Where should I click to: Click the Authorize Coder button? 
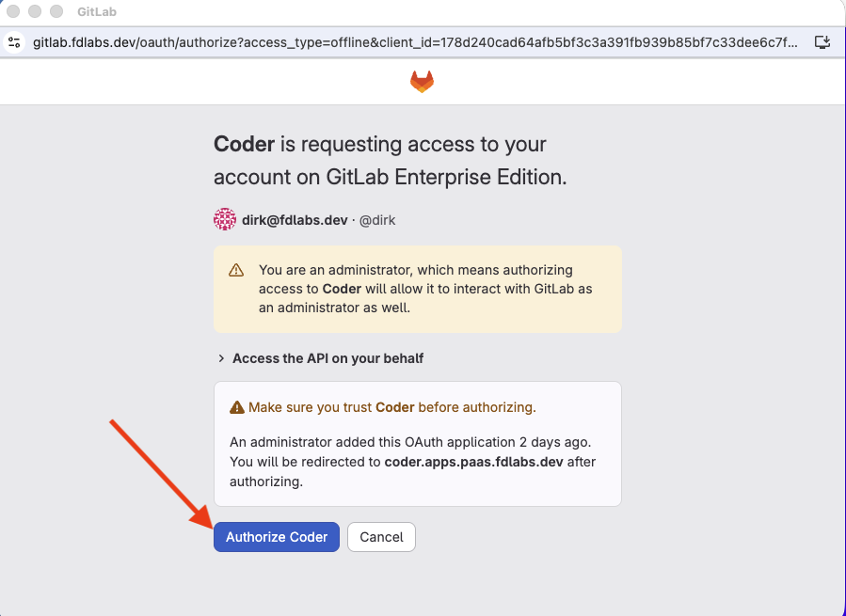[x=277, y=537]
